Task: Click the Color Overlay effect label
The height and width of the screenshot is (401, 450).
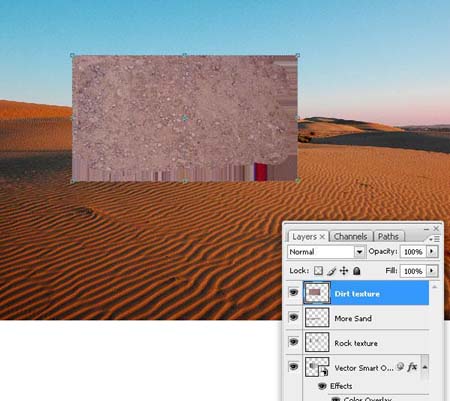Action: pyautogui.click(x=368, y=399)
